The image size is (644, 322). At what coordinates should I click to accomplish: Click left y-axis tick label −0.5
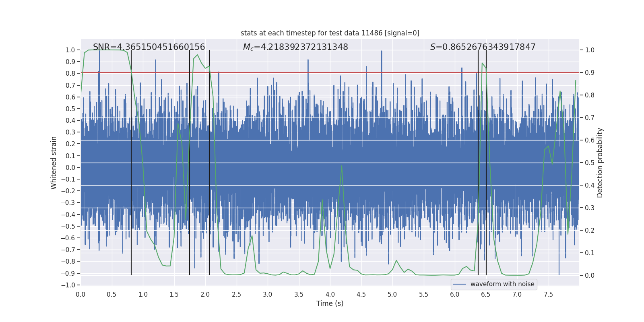[x=68, y=226]
